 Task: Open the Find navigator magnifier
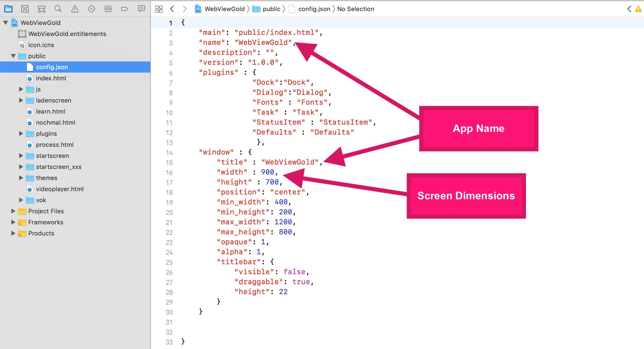click(58, 9)
